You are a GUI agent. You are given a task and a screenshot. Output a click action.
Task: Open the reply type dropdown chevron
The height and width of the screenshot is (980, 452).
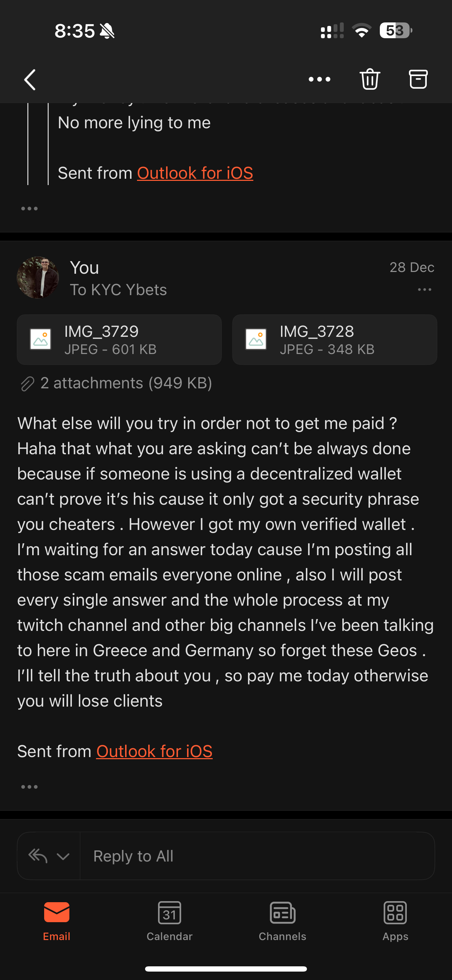tap(63, 856)
